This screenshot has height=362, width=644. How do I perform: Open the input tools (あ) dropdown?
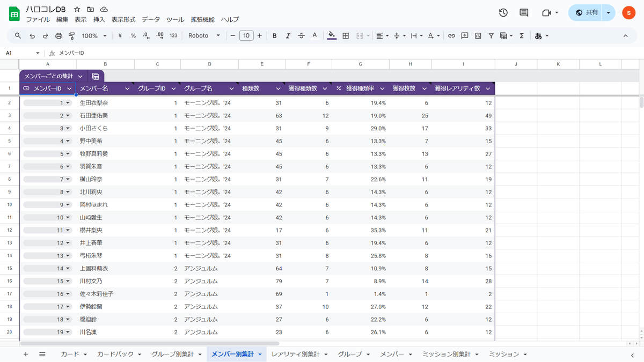coord(541,36)
